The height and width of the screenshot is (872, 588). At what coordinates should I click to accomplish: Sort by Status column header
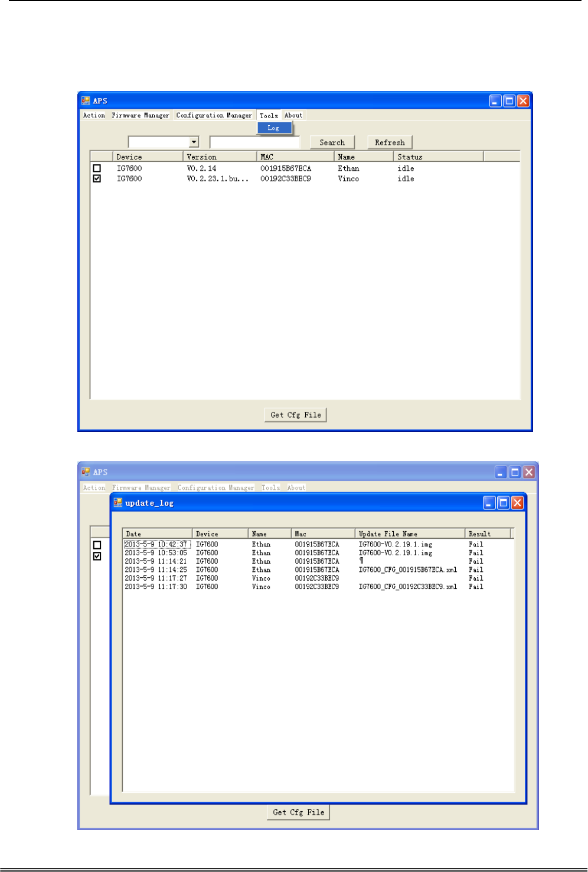point(438,157)
